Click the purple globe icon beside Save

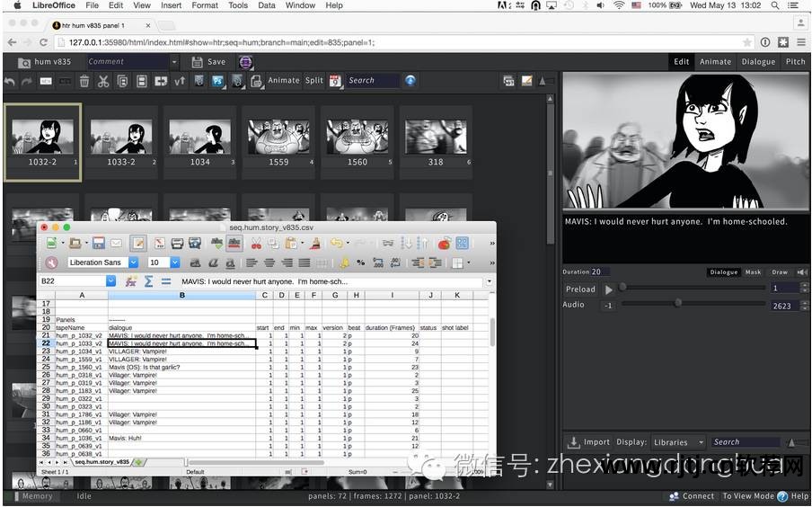coord(245,62)
